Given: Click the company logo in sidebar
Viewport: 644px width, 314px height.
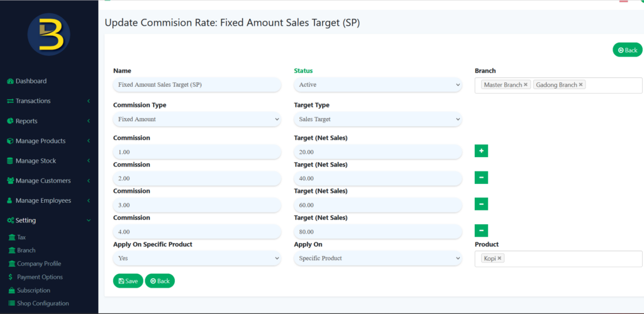Looking at the screenshot, I should 49,35.
